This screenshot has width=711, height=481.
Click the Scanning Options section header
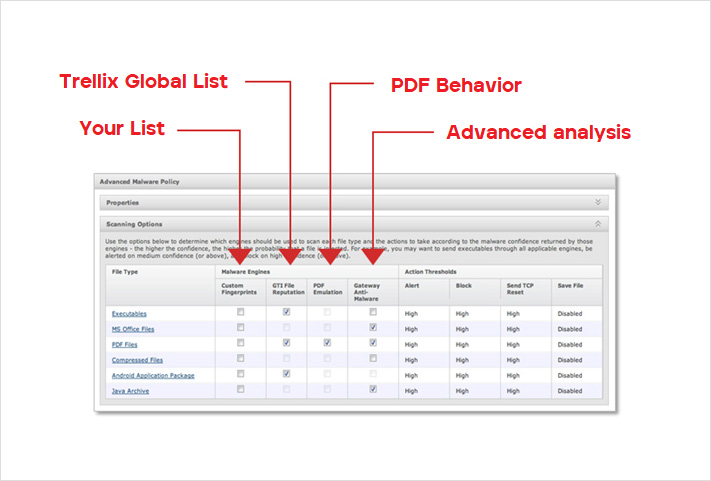(x=354, y=224)
